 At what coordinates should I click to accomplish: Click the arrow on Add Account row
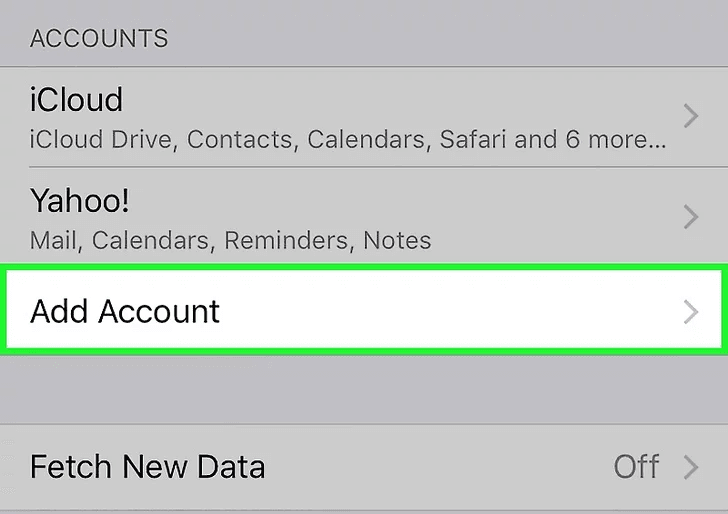coord(690,312)
